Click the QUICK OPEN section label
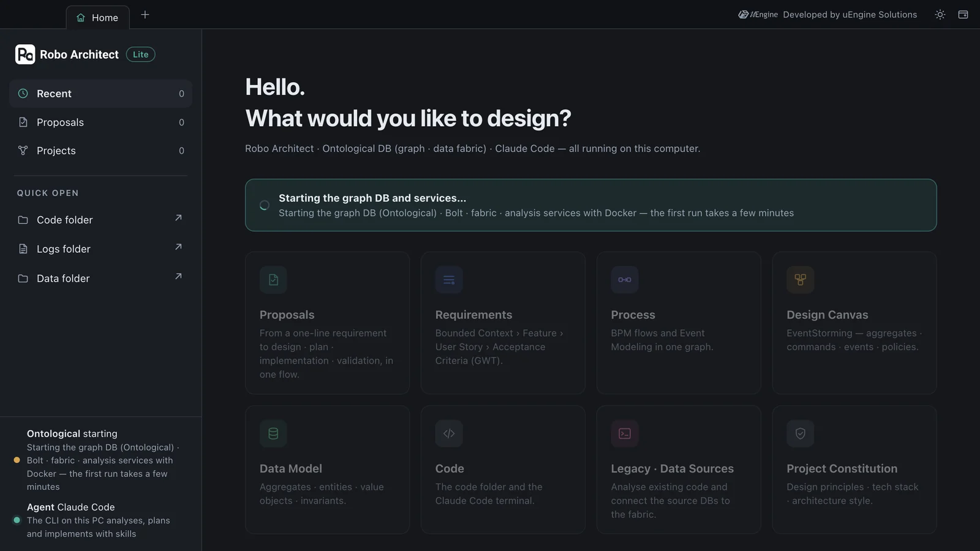Viewport: 980px width, 551px height. (48, 193)
